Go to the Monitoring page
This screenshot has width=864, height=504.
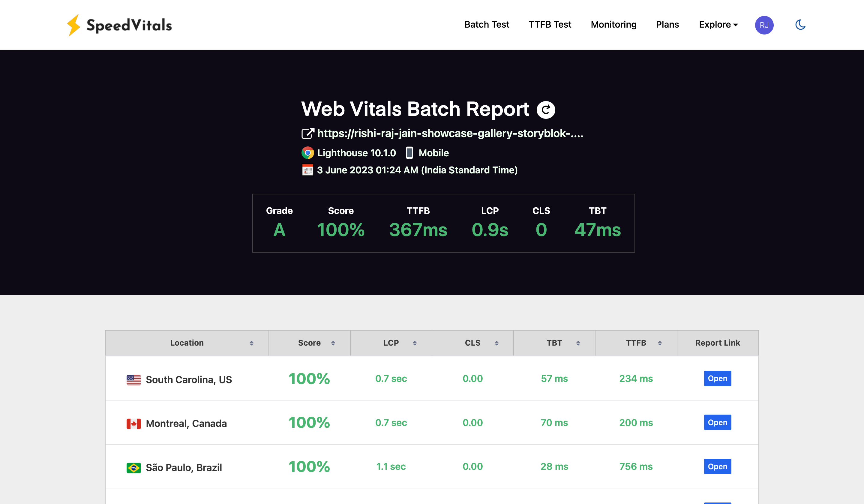[613, 25]
